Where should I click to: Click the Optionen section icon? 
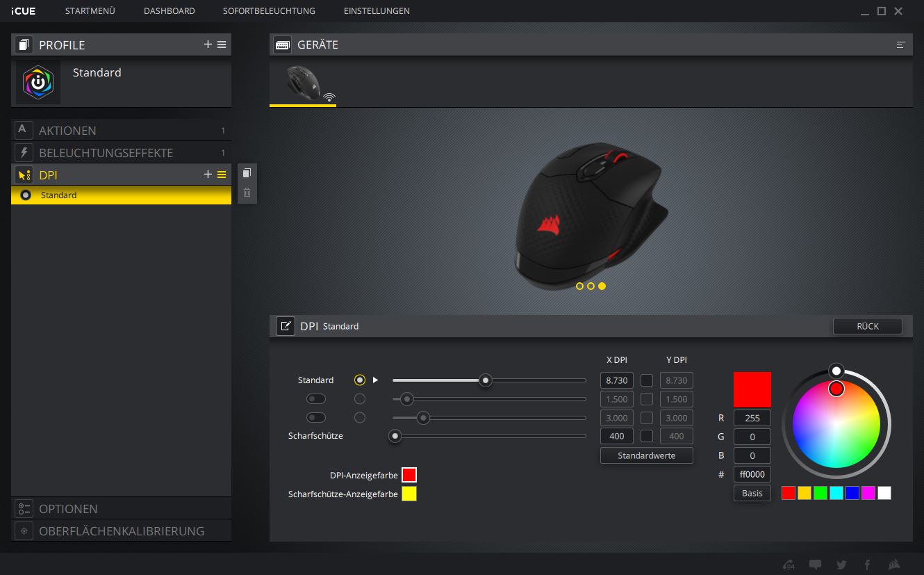tap(24, 508)
